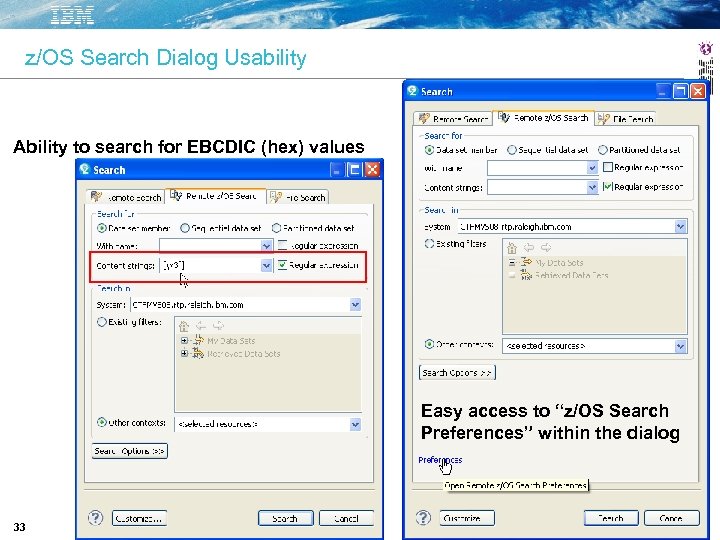The height and width of the screenshot is (540, 720).
Task: Click home icon in left dialog filter toolbar
Action: click(x=184, y=326)
